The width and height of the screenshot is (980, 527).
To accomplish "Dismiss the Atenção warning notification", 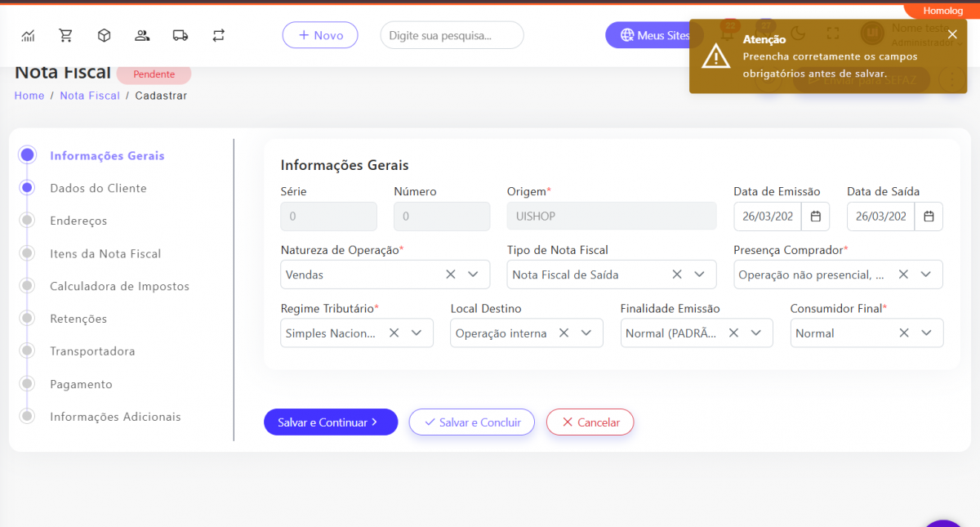I will [x=952, y=34].
